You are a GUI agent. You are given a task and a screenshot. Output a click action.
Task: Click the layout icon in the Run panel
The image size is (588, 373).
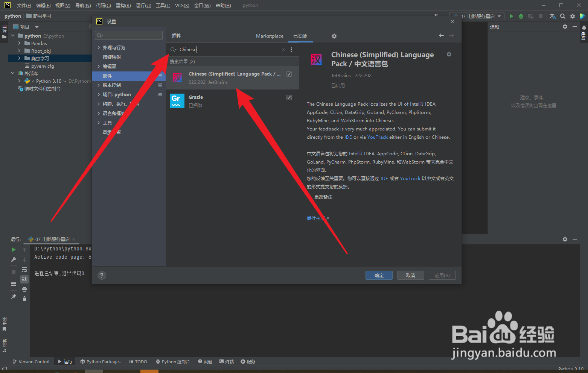tap(14, 284)
